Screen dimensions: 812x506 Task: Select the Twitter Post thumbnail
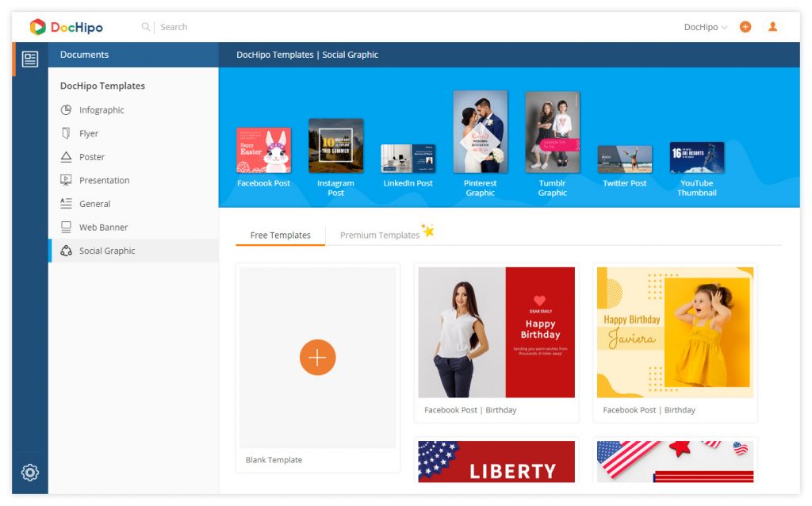pyautogui.click(x=625, y=159)
